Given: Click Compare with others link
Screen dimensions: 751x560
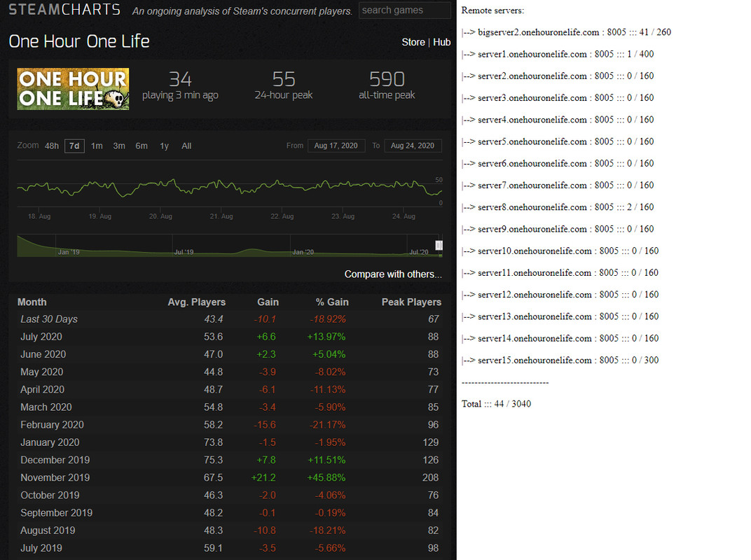Looking at the screenshot, I should coord(393,274).
